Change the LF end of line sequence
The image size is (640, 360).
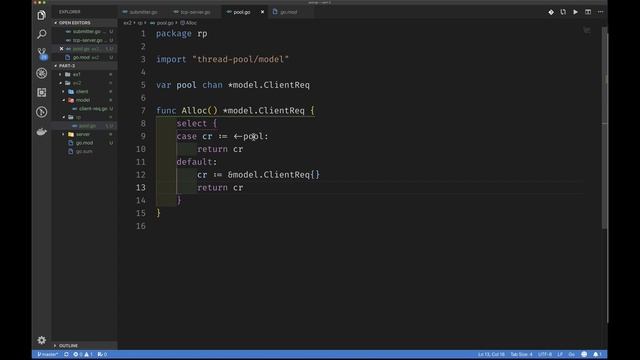click(560, 354)
